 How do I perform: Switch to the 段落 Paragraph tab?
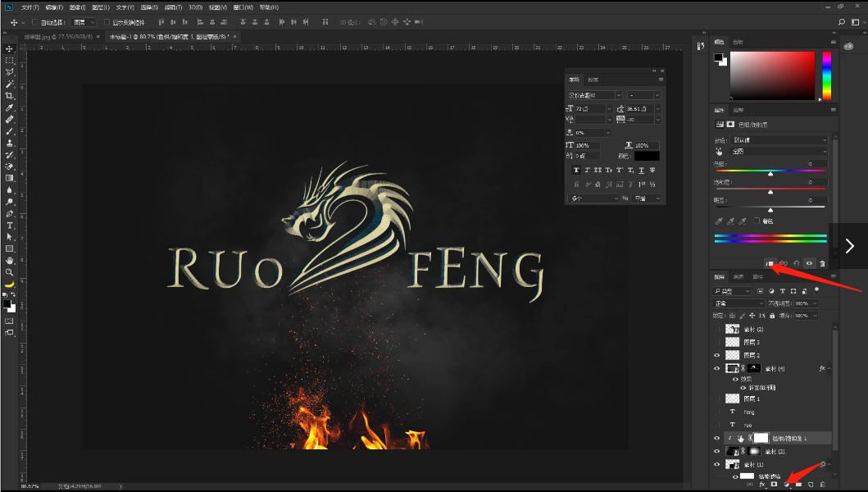pos(593,80)
